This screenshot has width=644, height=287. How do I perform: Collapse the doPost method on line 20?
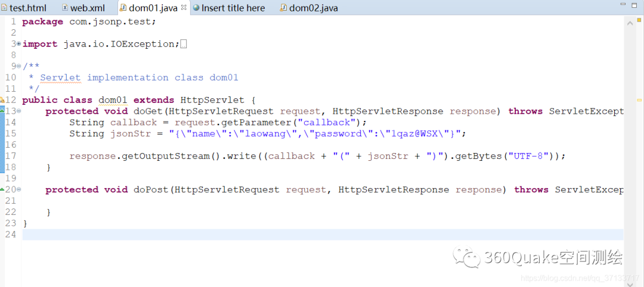[x=18, y=190]
